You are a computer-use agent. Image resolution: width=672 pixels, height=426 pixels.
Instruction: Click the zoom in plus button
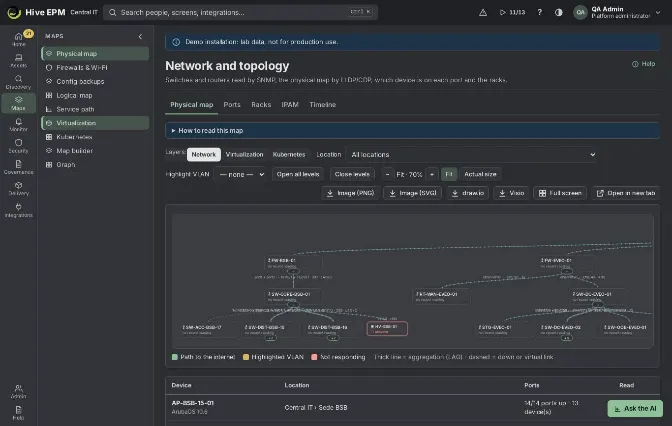tap(432, 174)
